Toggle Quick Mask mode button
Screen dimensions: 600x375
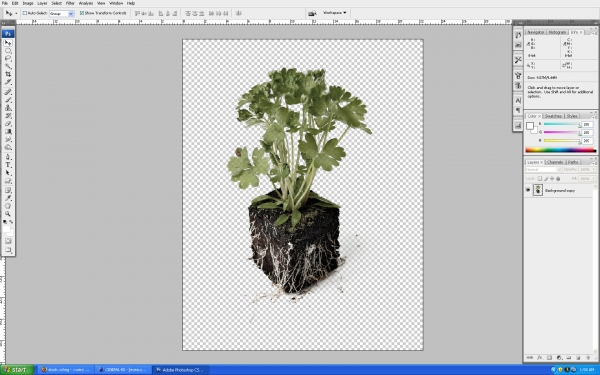pyautogui.click(x=8, y=241)
